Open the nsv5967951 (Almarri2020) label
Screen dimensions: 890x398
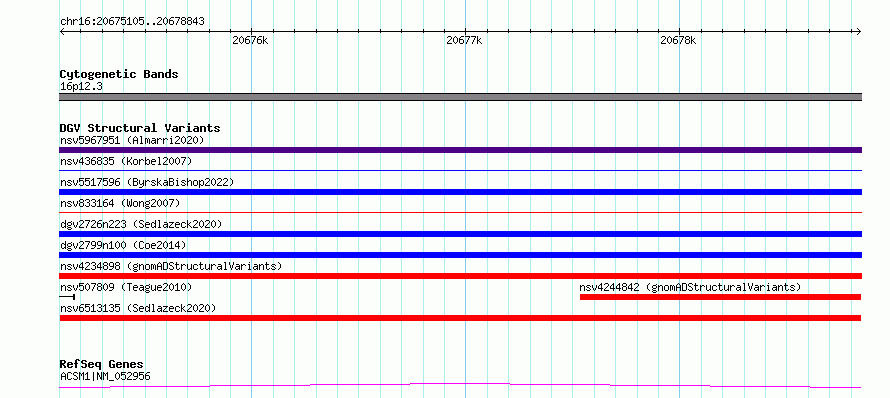(132, 140)
